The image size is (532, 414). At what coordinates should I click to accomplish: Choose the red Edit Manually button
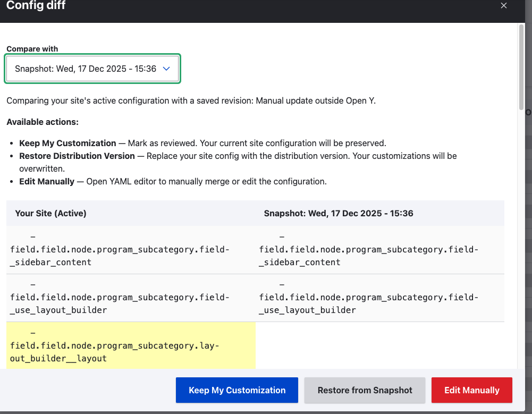(x=471, y=390)
